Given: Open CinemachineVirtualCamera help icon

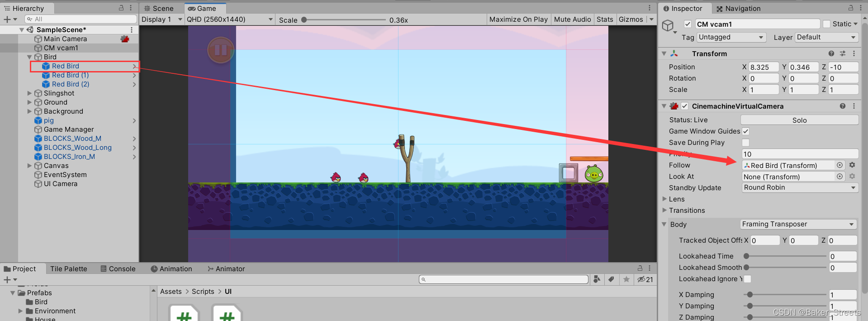Looking at the screenshot, I should point(843,106).
